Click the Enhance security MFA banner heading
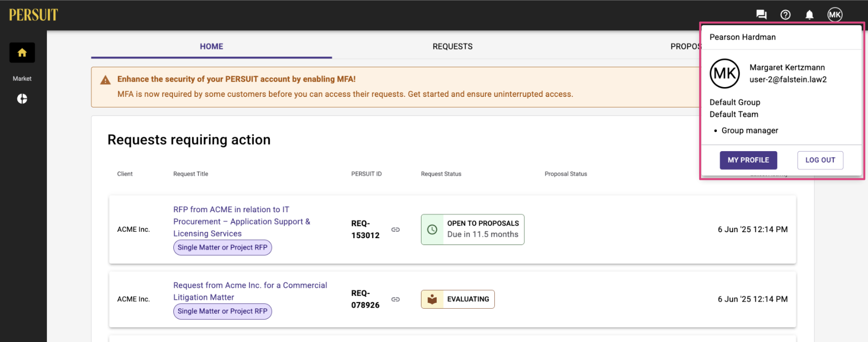This screenshot has height=342, width=868. [x=236, y=79]
